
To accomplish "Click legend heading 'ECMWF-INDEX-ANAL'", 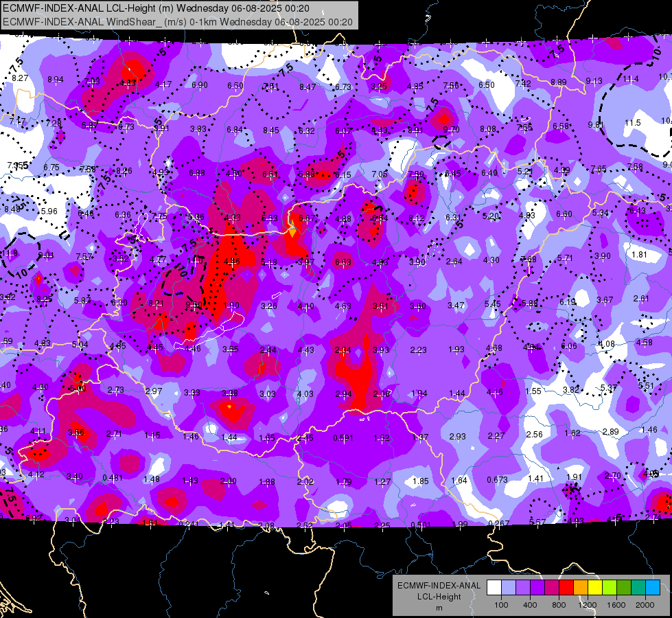I will click(x=439, y=586).
